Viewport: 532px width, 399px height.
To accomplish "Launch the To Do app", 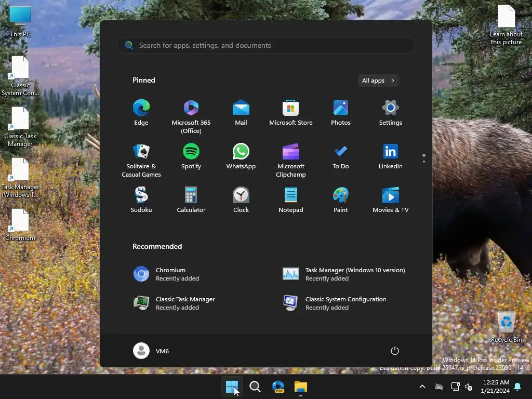I will (x=341, y=157).
